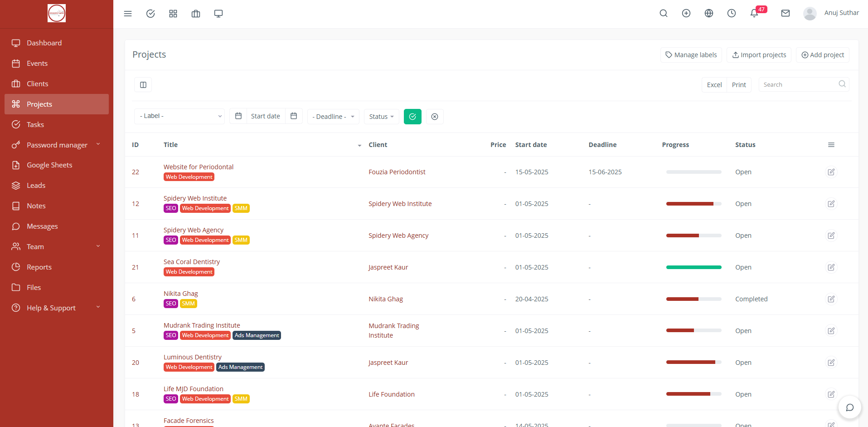868x427 pixels.
Task: Open the dashboard monitor shortcut in top bar
Action: tap(218, 14)
